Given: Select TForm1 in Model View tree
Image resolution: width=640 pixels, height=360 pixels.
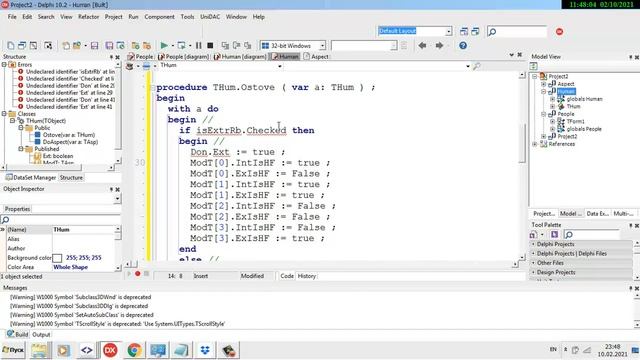Looking at the screenshot, I should click(576, 121).
